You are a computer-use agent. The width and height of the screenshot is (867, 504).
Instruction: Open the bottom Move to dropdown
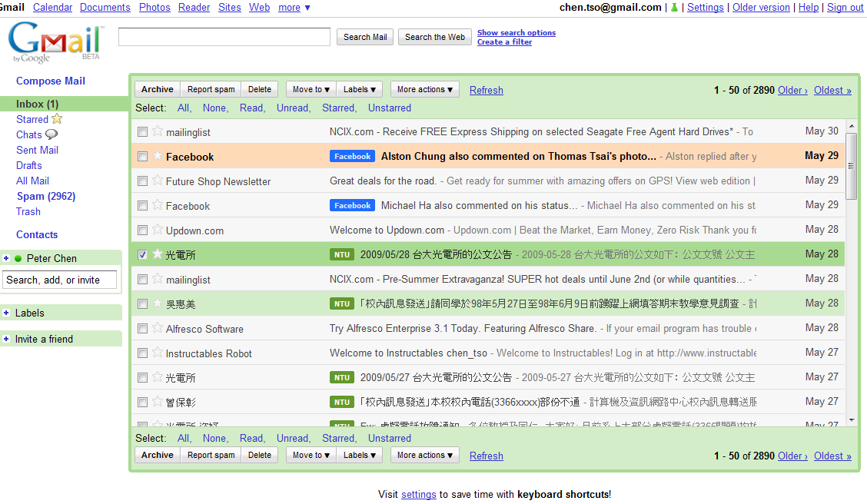point(311,455)
